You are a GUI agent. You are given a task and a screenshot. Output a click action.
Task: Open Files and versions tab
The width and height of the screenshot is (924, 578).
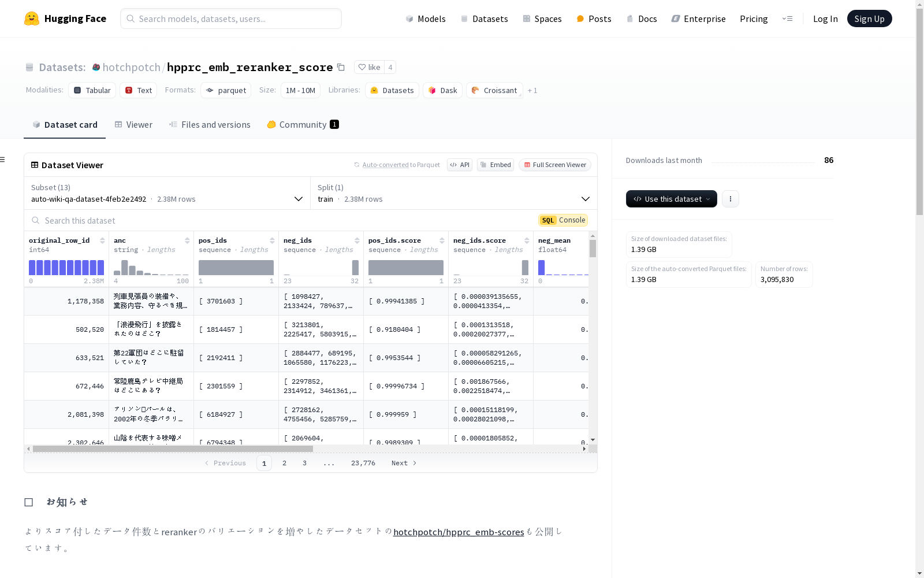point(210,124)
